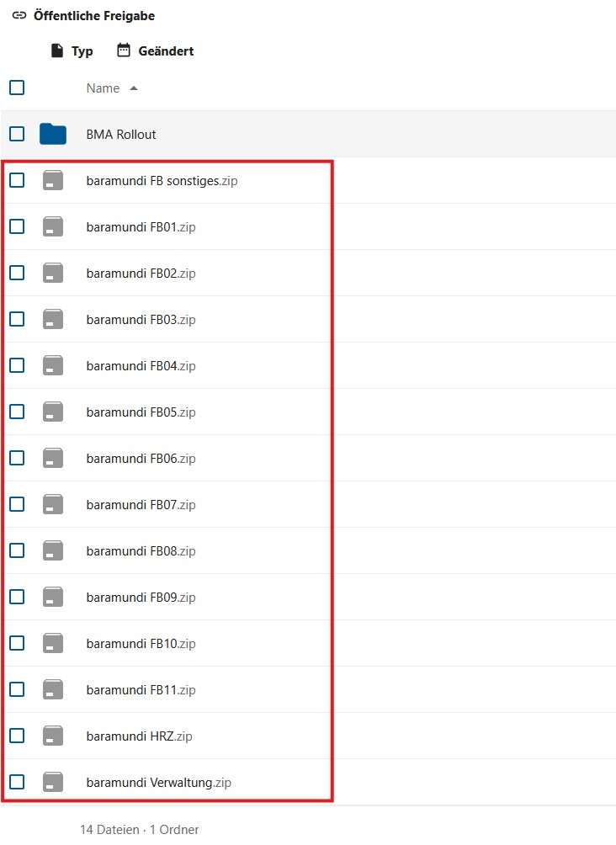Screen dimensions: 616x845
Task: Click the archive icon for baramundi FB05.zip
Action: coord(53,412)
